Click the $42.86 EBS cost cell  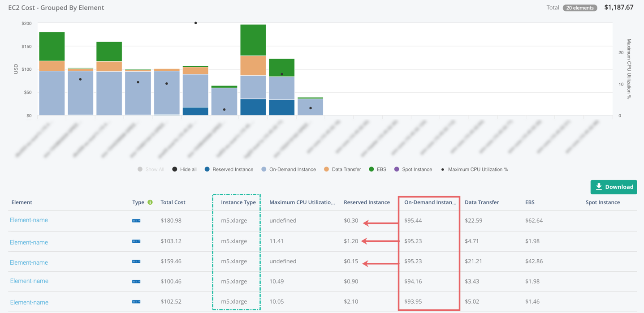(534, 261)
